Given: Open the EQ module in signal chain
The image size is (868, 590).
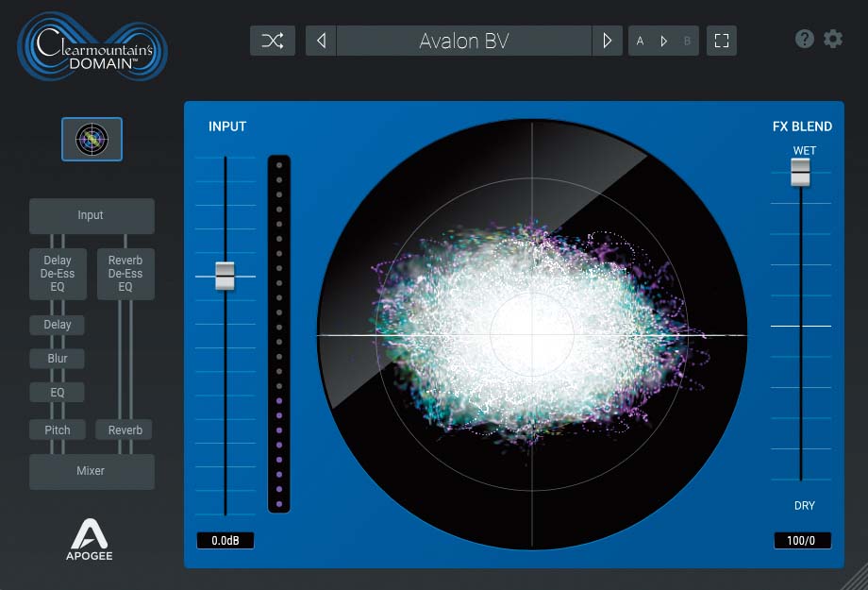Looking at the screenshot, I should point(57,392).
